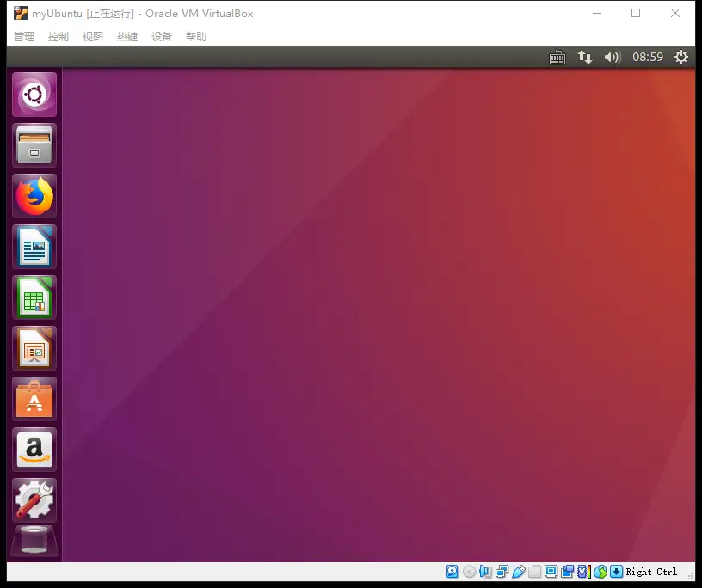
Task: Open the 设备 menu
Action: pyautogui.click(x=162, y=36)
